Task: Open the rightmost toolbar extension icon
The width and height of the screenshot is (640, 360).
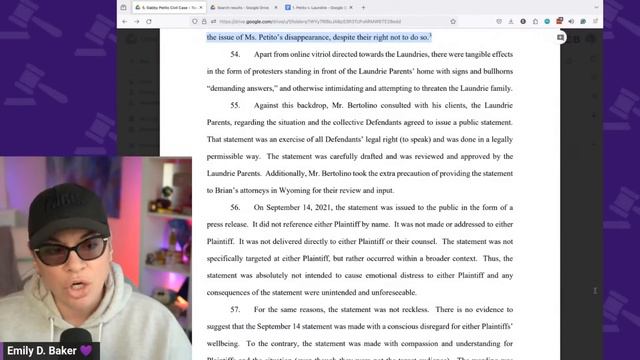Action: point(596,21)
